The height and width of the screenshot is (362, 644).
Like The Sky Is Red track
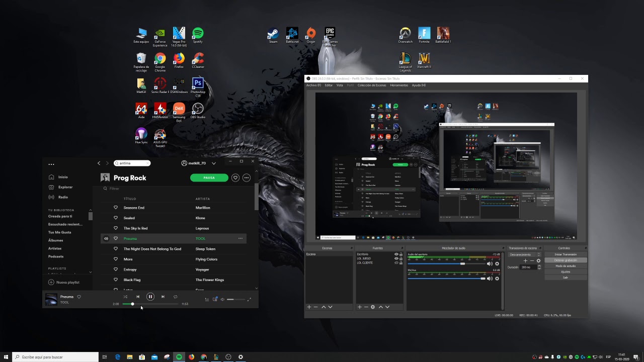(116, 228)
